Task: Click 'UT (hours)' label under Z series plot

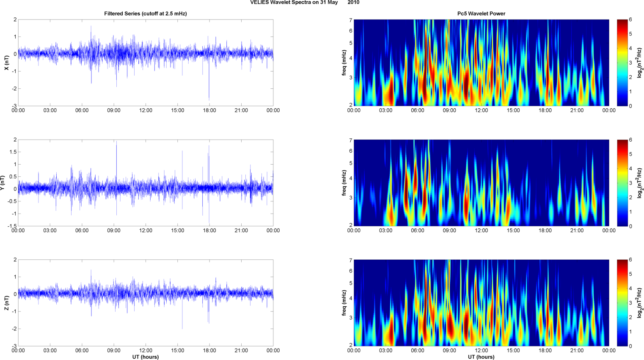Action: tap(145, 357)
